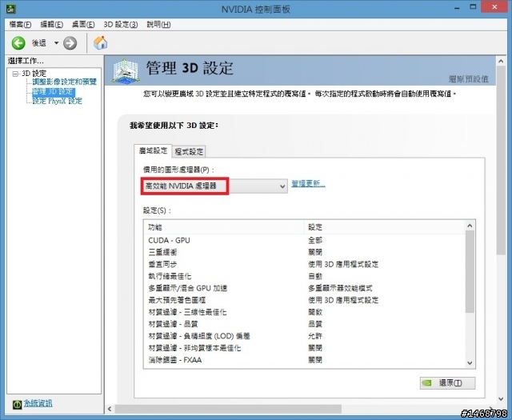The image size is (512, 420).
Task: Open the 檔案(F) menu
Action: 20,25
